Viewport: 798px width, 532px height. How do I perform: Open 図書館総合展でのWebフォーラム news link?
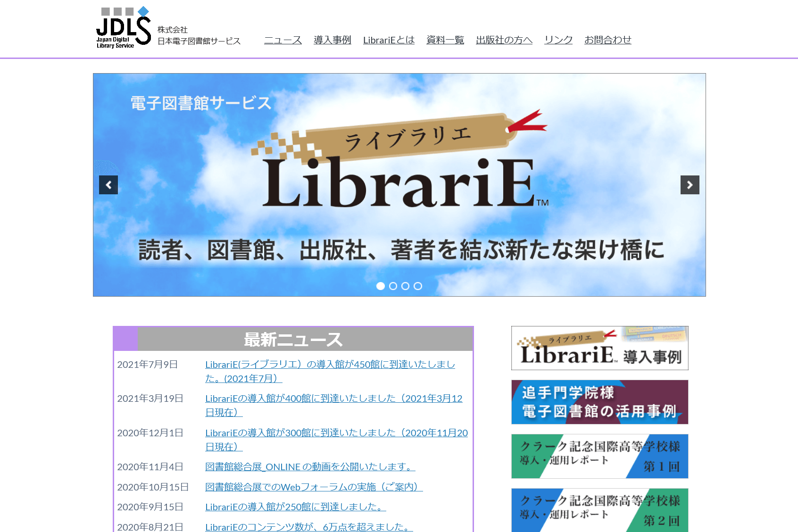click(x=314, y=487)
